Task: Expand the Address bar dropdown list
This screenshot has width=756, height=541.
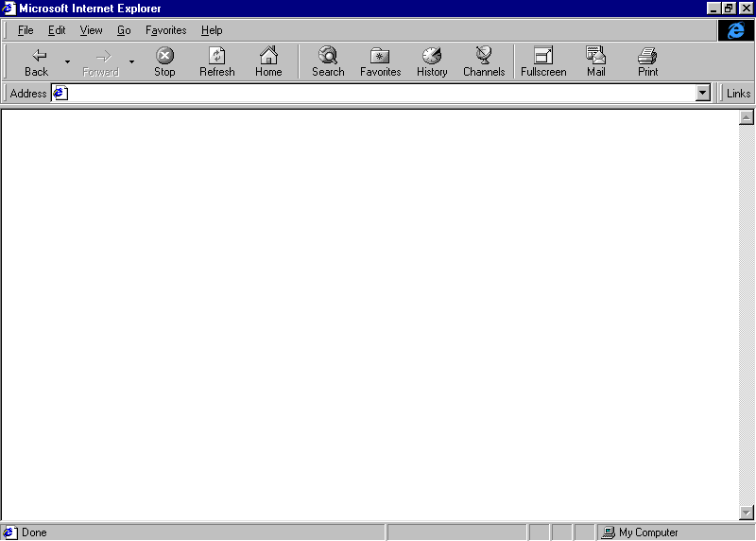Action: [x=703, y=93]
